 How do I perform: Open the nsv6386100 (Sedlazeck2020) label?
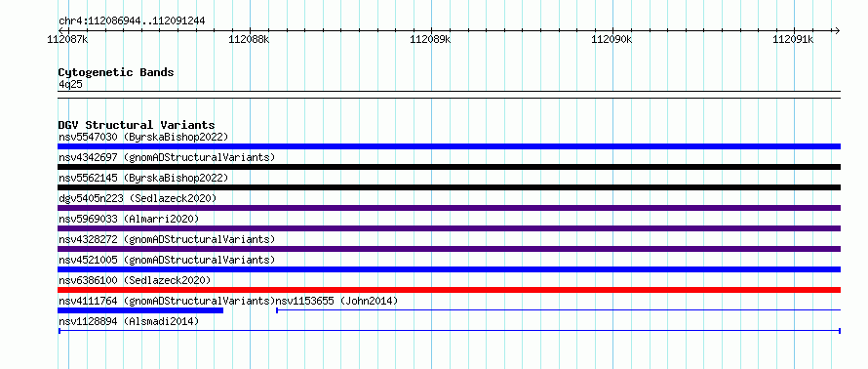pos(135,280)
